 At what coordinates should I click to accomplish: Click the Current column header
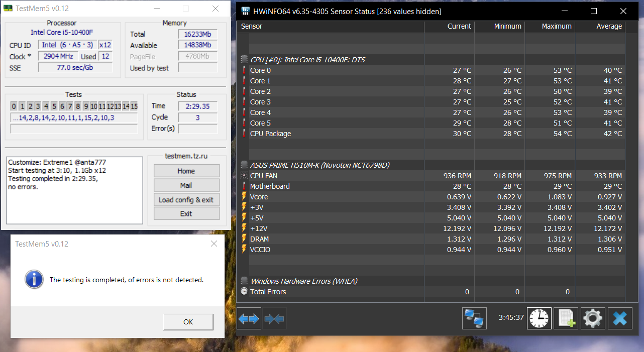[450, 27]
